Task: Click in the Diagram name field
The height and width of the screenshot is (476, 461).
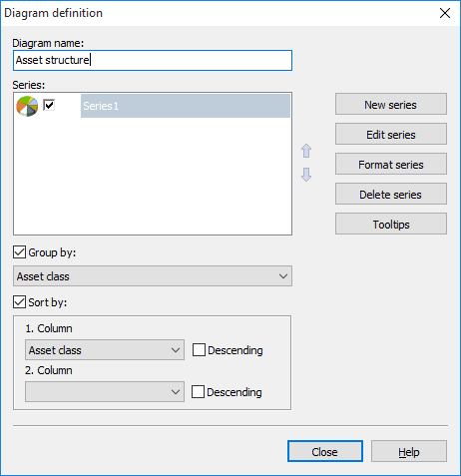Action: (153, 61)
